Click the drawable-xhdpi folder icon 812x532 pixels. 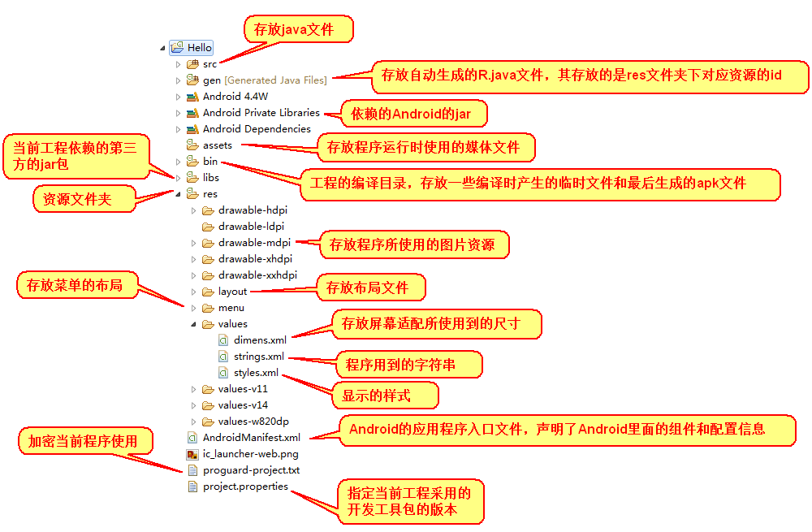pyautogui.click(x=208, y=259)
